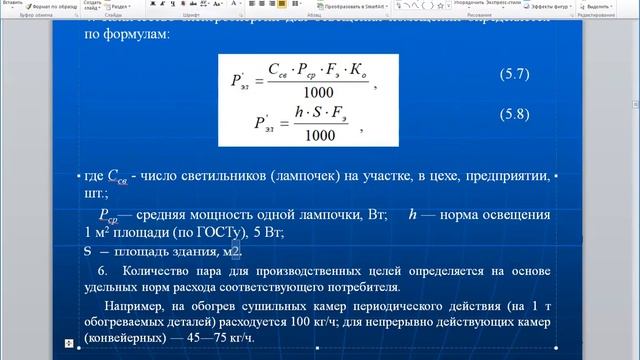This screenshot has height=360, width=640.
Task: Click the (5.7) equation number
Action: tap(514, 74)
